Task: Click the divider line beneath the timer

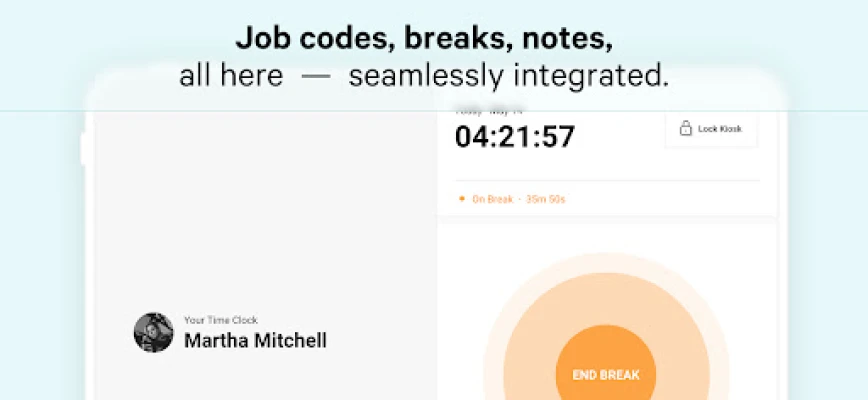Action: point(607,180)
